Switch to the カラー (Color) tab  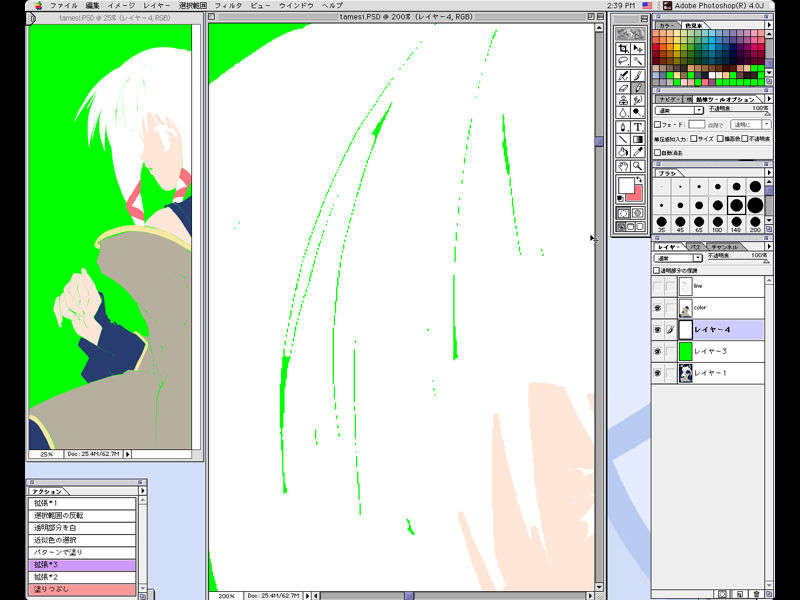(666, 25)
